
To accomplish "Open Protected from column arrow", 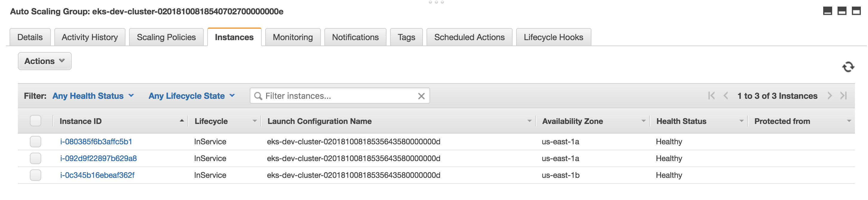I will click(x=849, y=121).
